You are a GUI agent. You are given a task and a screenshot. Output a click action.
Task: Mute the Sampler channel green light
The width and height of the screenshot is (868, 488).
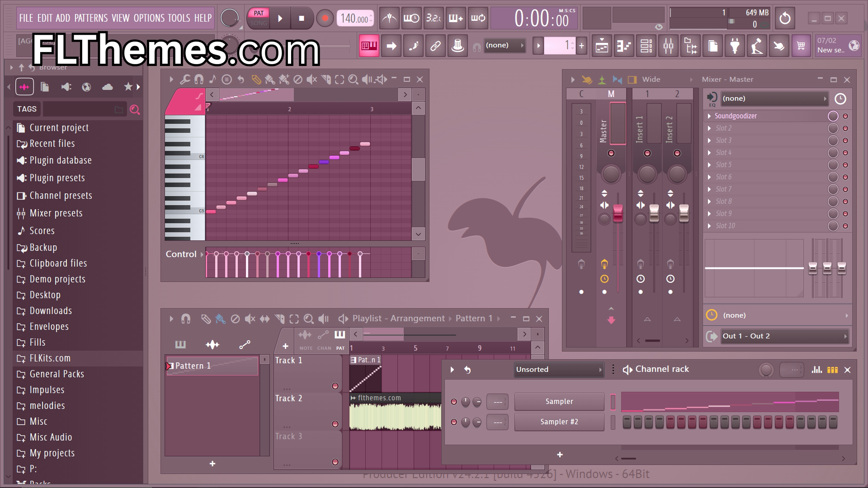(x=454, y=402)
